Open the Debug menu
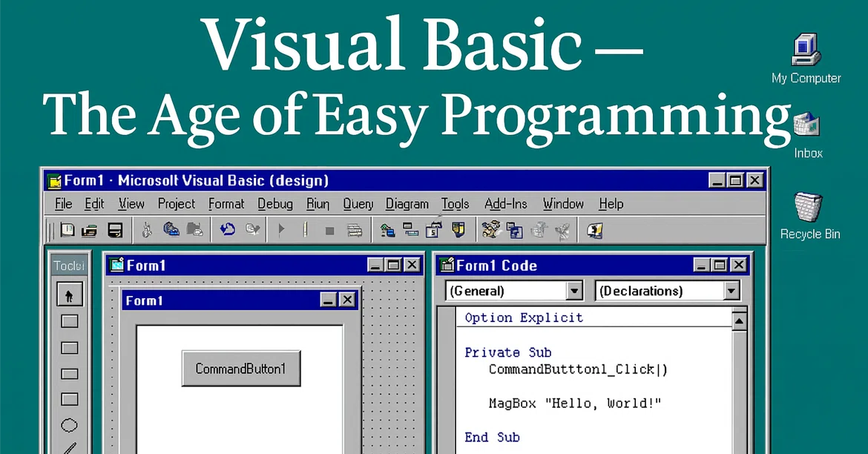 (x=275, y=204)
